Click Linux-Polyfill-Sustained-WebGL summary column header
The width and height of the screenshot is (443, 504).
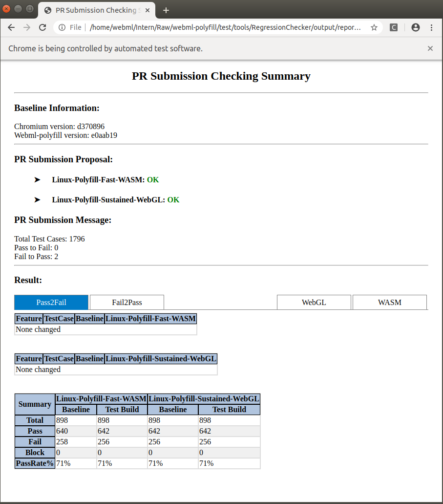tap(204, 399)
